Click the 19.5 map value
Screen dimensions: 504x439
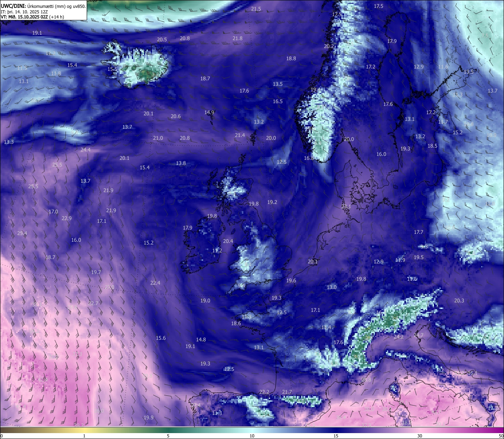(x=419, y=257)
